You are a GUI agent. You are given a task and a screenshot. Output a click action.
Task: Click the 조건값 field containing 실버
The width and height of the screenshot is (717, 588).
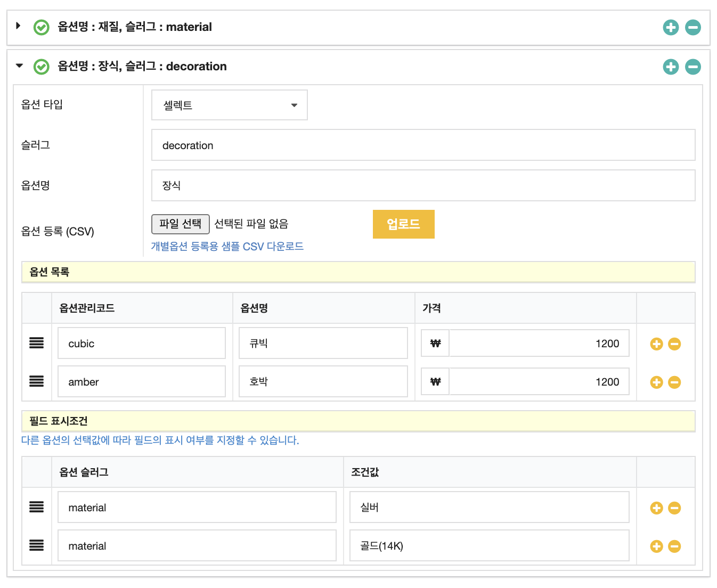click(489, 508)
